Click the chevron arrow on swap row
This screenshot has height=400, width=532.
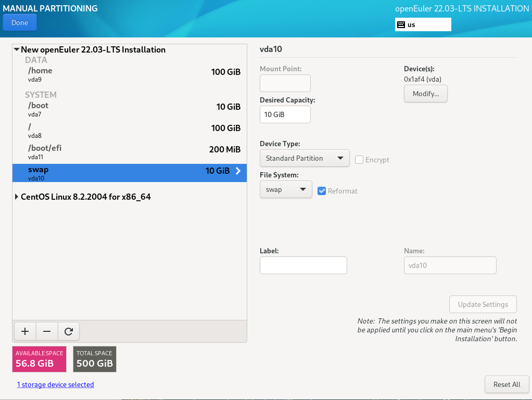point(238,171)
